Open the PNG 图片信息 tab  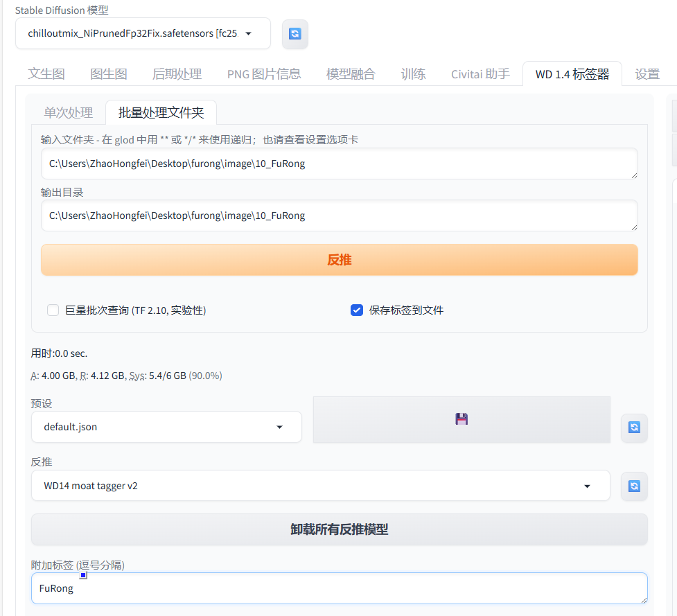point(264,74)
